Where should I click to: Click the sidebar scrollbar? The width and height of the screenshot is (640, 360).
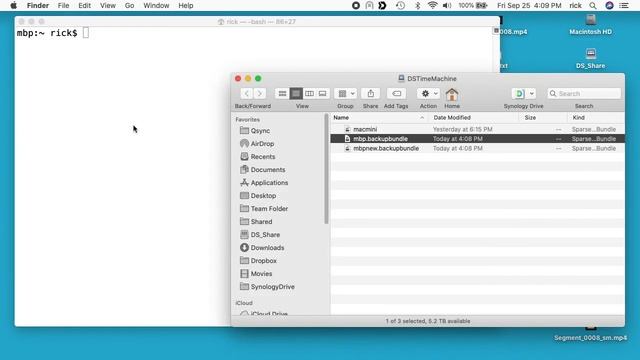tap(326, 169)
